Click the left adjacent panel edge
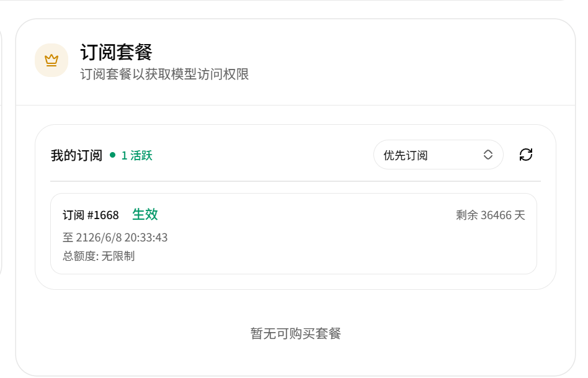The image size is (588, 378). click(x=1, y=150)
